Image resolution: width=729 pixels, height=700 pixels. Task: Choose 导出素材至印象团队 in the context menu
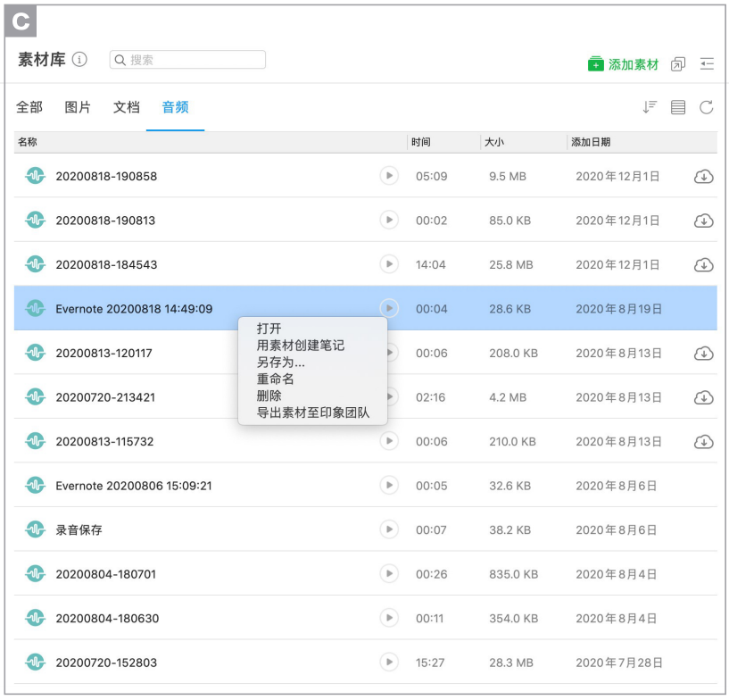(313, 412)
